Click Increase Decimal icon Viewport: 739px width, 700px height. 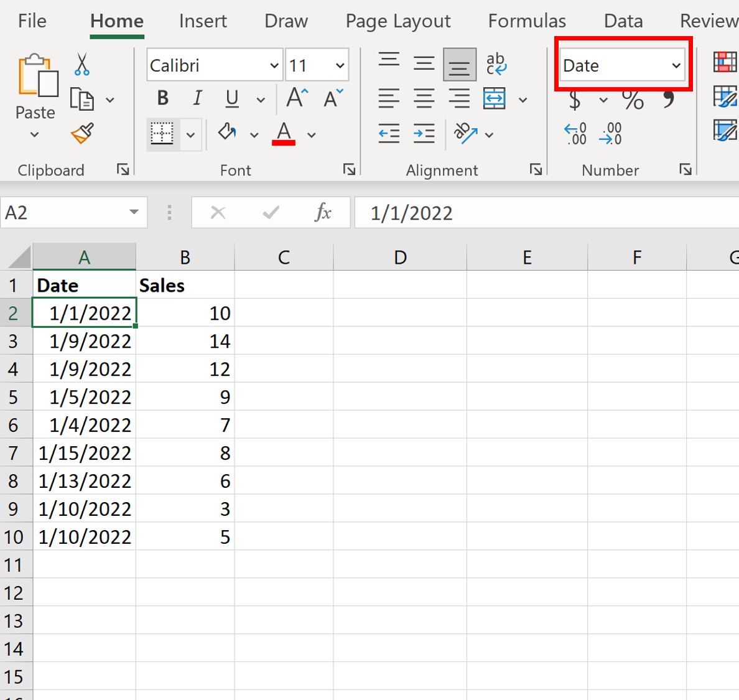pyautogui.click(x=575, y=133)
